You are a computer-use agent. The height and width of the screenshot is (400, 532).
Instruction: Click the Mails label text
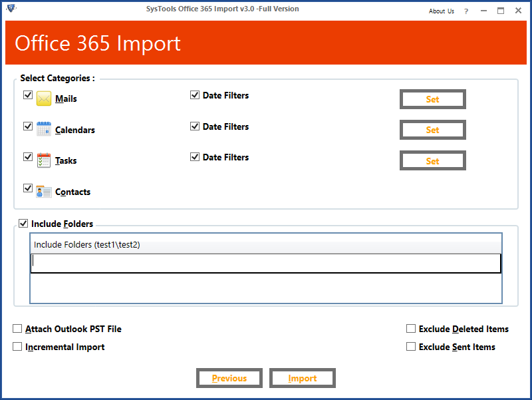(x=66, y=99)
